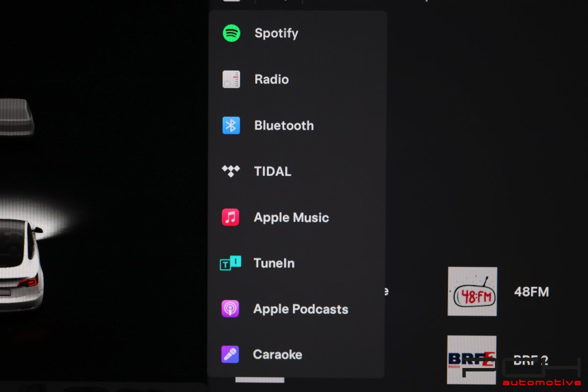Click the Radio icon
This screenshot has width=588, height=392.
(x=231, y=79)
